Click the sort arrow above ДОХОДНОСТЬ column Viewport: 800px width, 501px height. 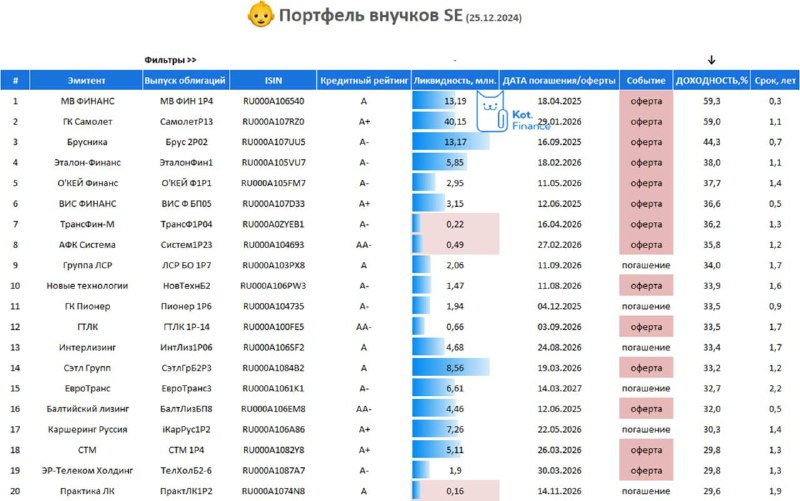pos(711,60)
